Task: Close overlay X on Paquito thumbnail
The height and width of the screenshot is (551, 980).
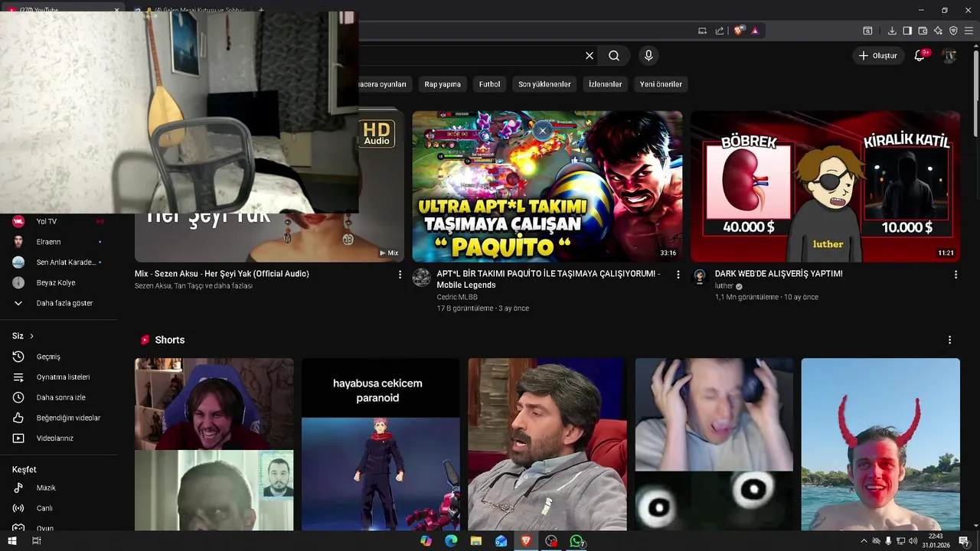Action: click(542, 130)
